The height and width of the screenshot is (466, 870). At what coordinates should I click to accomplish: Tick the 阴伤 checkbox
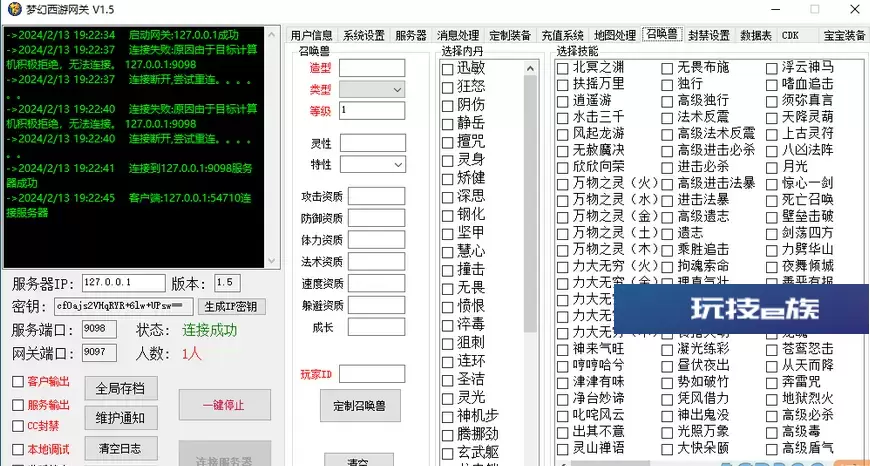click(447, 106)
